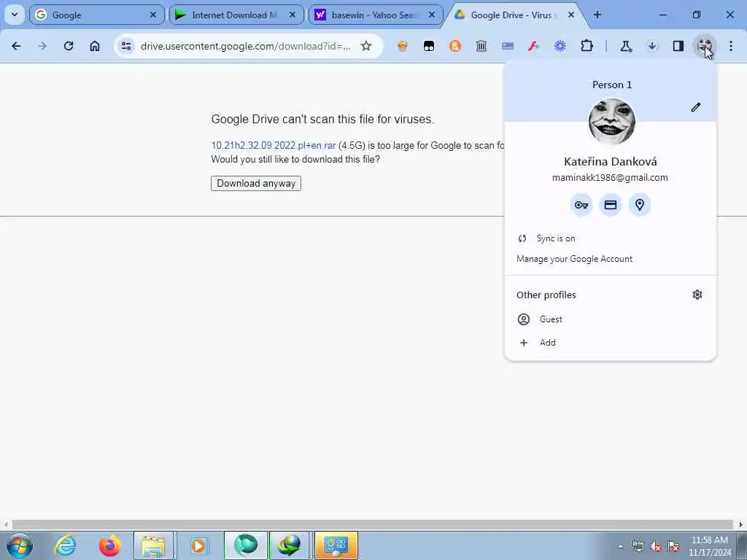Open Windows Explorer from the taskbar
This screenshot has height=560, width=747.
(153, 545)
